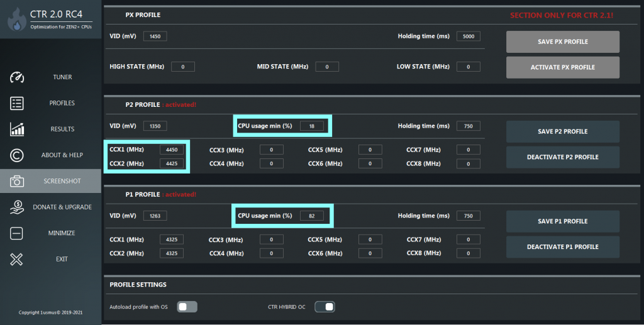644x325 pixels.
Task: Click the Tuner speedometer icon
Action: click(x=17, y=77)
